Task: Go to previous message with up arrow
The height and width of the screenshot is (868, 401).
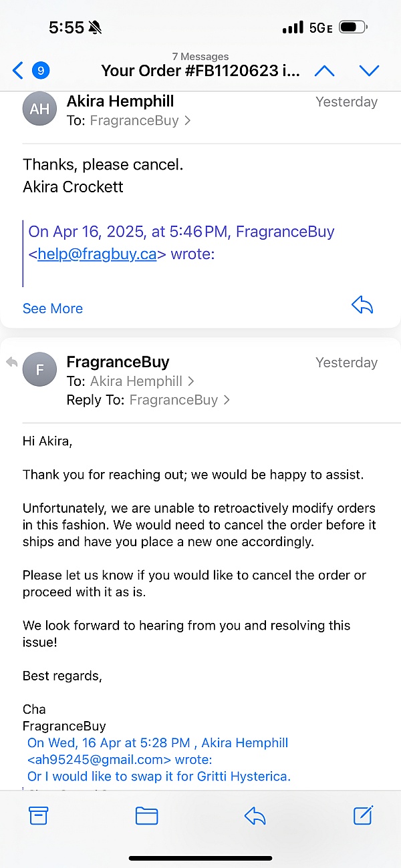Action: (x=325, y=70)
